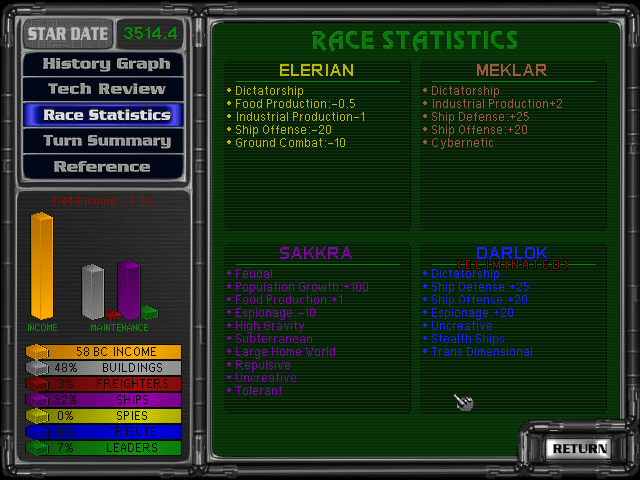Click the ELERIAN race heading
Viewport: 640px width, 480px height.
[316, 70]
